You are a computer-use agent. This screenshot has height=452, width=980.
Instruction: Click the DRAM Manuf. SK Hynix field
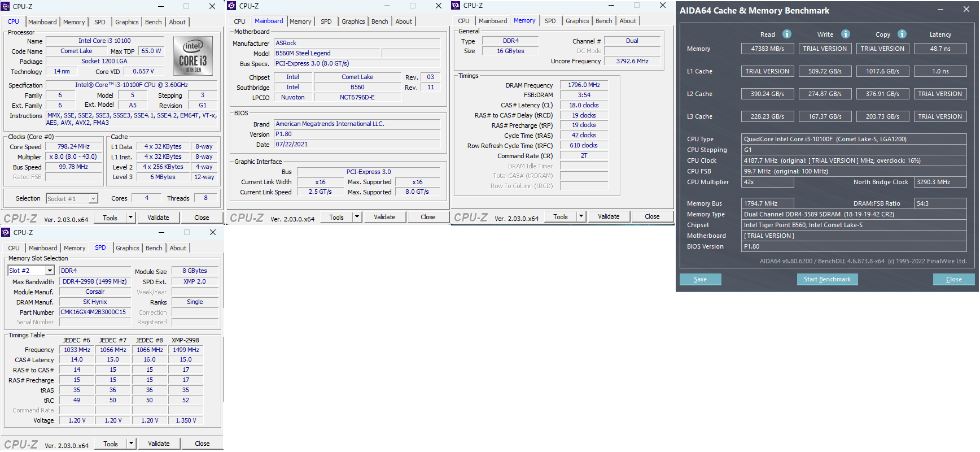coord(95,302)
